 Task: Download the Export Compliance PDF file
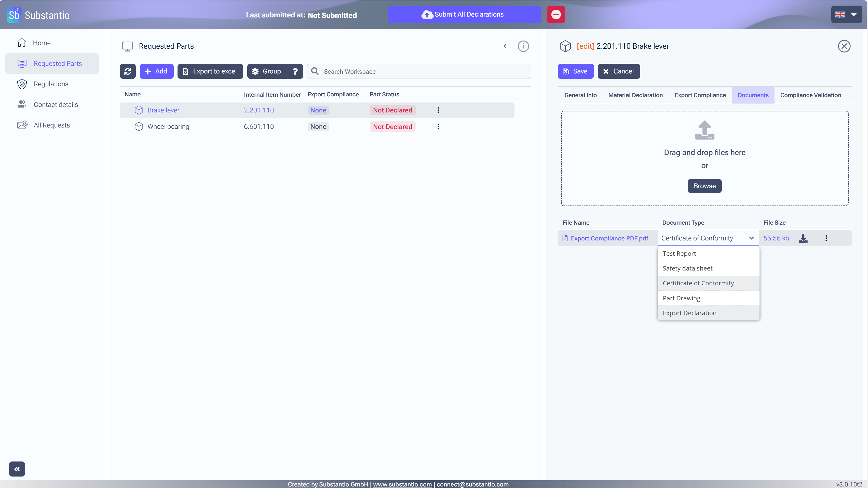pyautogui.click(x=803, y=238)
